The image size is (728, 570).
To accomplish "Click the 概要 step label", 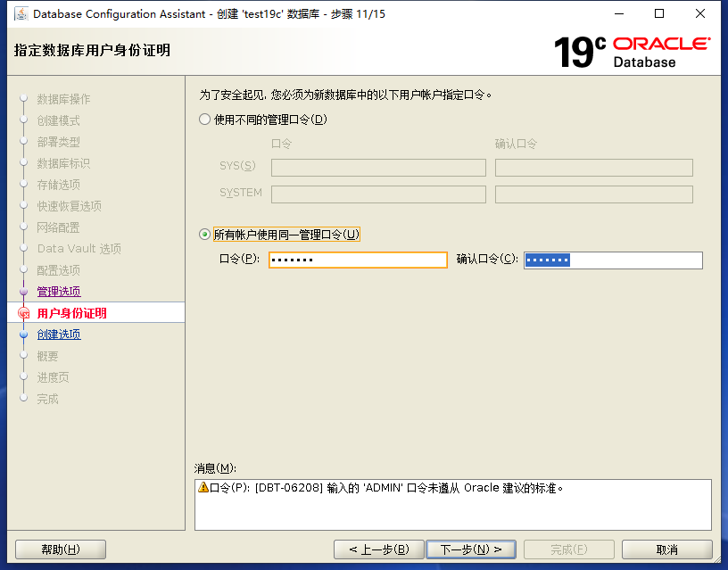I will pyautogui.click(x=48, y=356).
